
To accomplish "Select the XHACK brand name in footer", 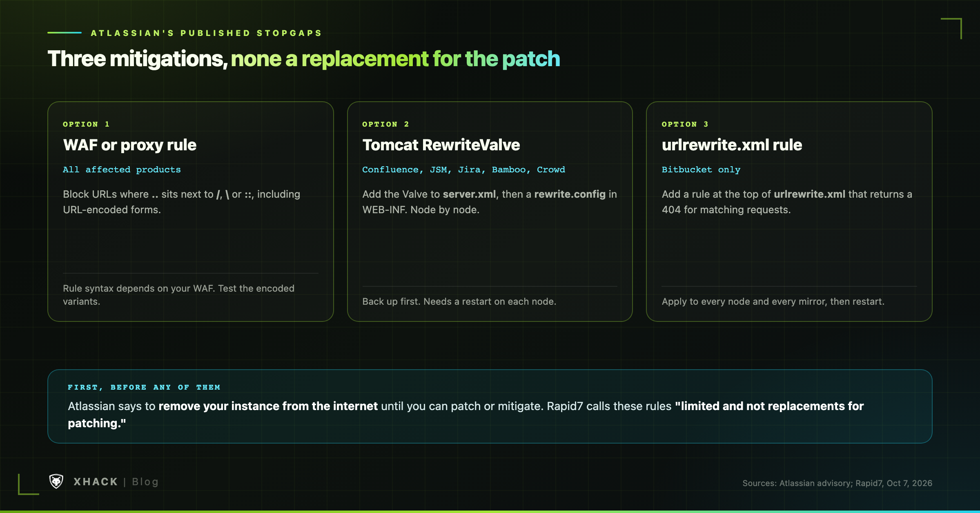I will (x=96, y=482).
